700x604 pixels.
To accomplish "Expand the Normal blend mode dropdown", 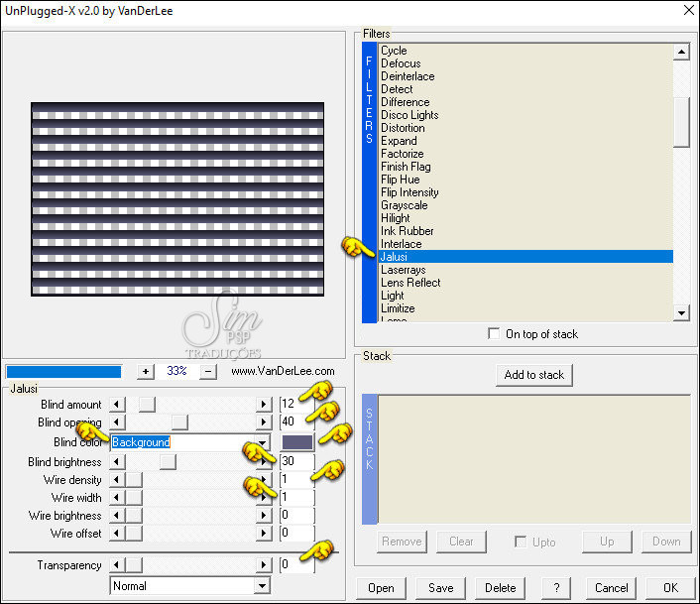I will point(263,586).
